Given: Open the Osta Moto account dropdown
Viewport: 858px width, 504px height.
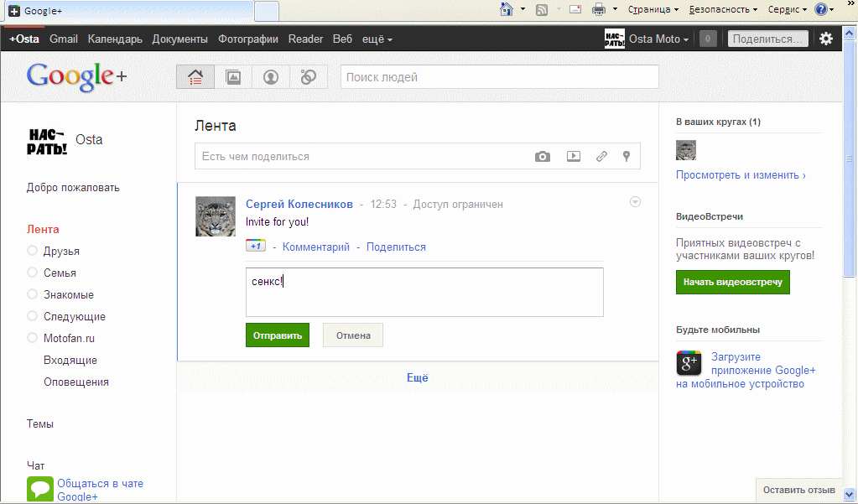Looking at the screenshot, I should [659, 39].
